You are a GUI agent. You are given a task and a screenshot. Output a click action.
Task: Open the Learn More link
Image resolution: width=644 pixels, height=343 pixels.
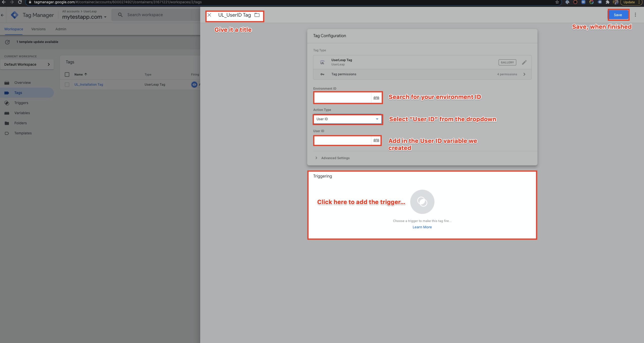(x=422, y=227)
